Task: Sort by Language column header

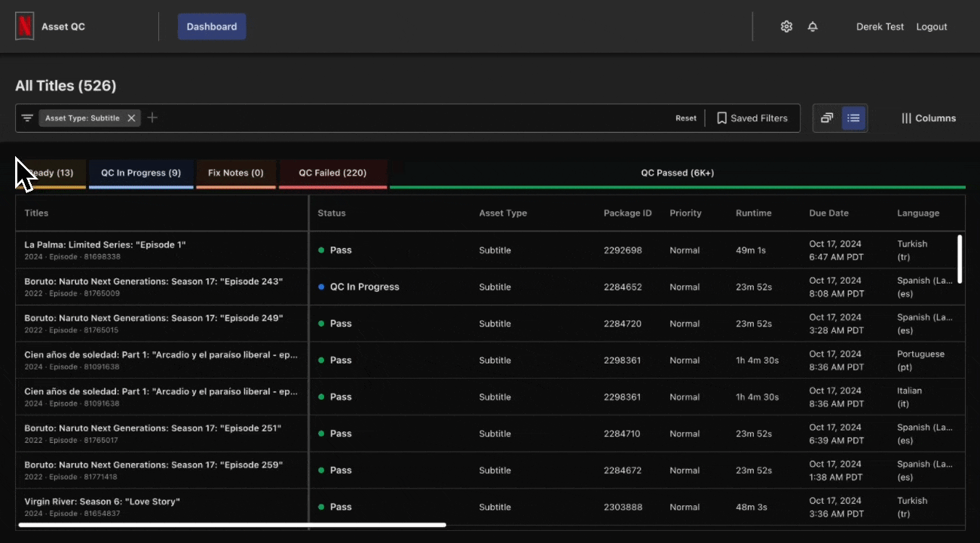Action: (x=918, y=213)
